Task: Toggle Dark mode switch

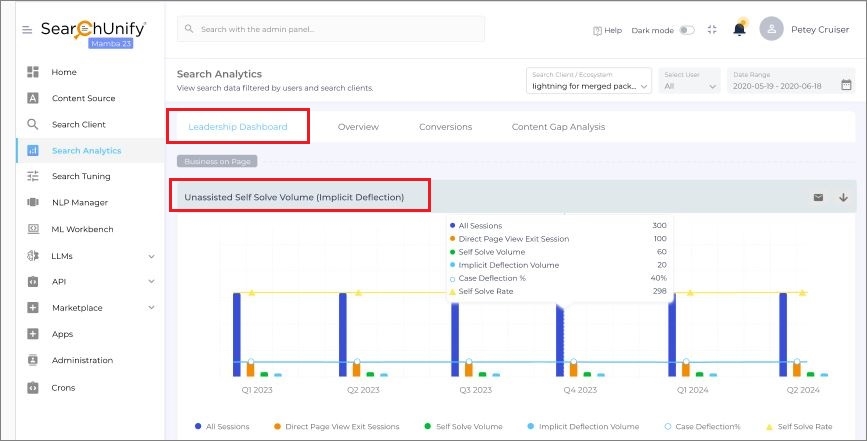Action: coord(686,30)
